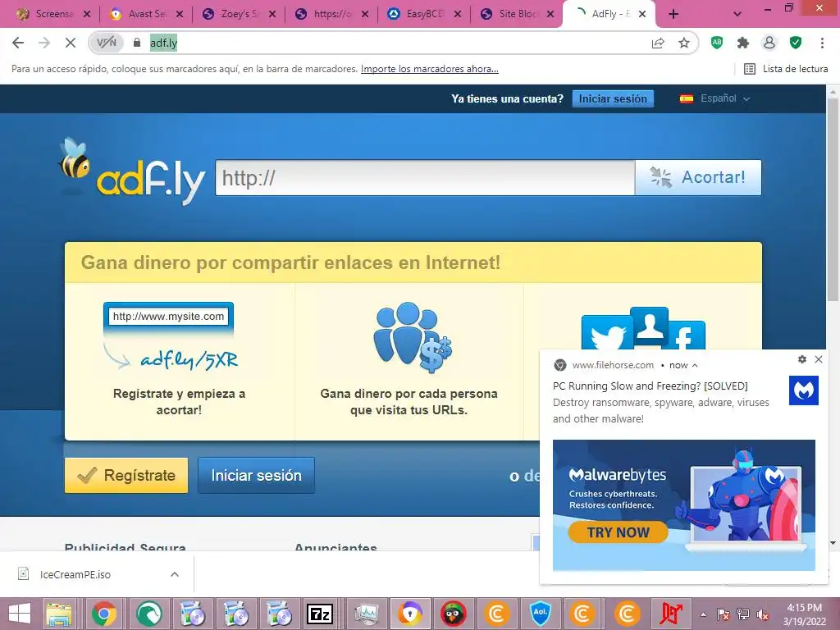
Task: Open the green shield security extension
Action: 796,43
